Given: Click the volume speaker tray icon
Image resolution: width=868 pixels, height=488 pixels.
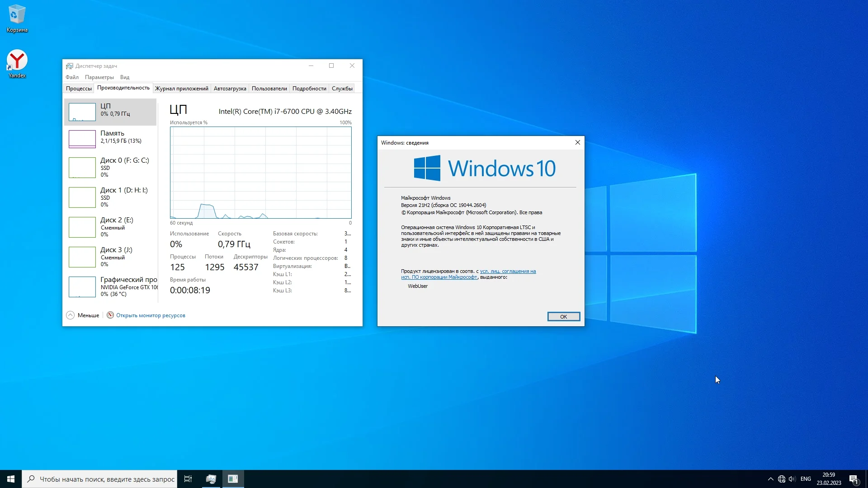Looking at the screenshot, I should point(792,479).
